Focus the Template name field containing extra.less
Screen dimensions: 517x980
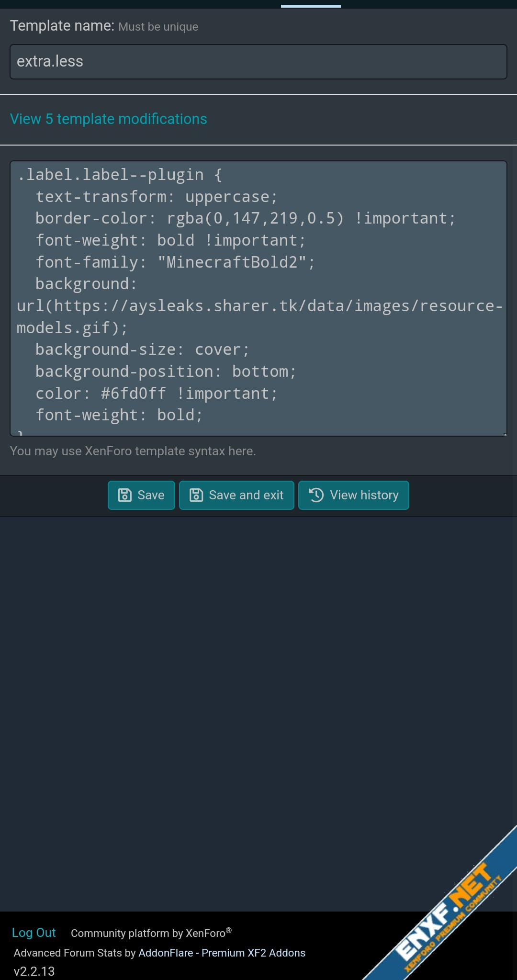pyautogui.click(x=258, y=62)
